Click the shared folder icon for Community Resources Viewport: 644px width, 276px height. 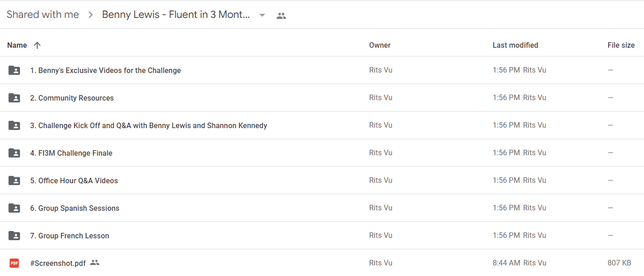[14, 98]
